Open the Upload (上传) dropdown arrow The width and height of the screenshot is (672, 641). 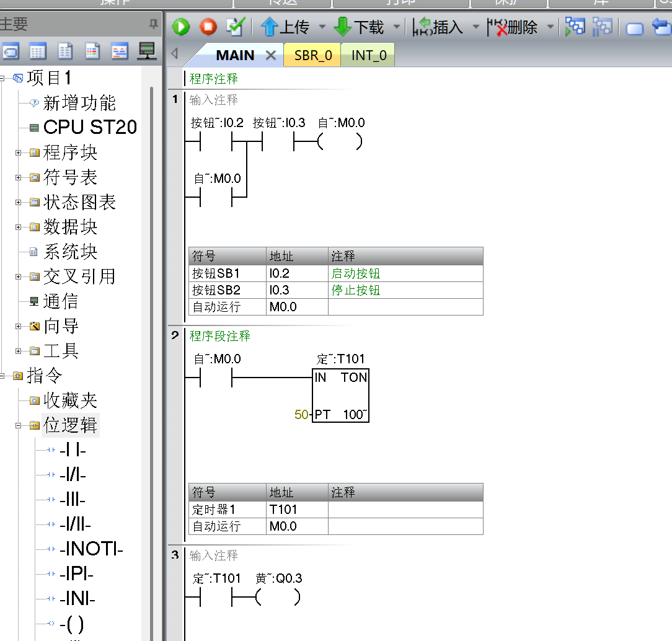tap(322, 27)
